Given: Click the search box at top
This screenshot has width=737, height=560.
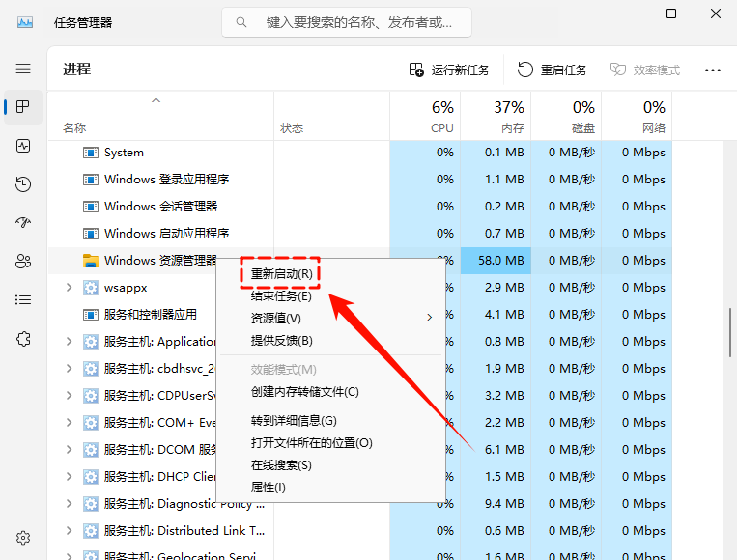Looking at the screenshot, I should pos(347,22).
